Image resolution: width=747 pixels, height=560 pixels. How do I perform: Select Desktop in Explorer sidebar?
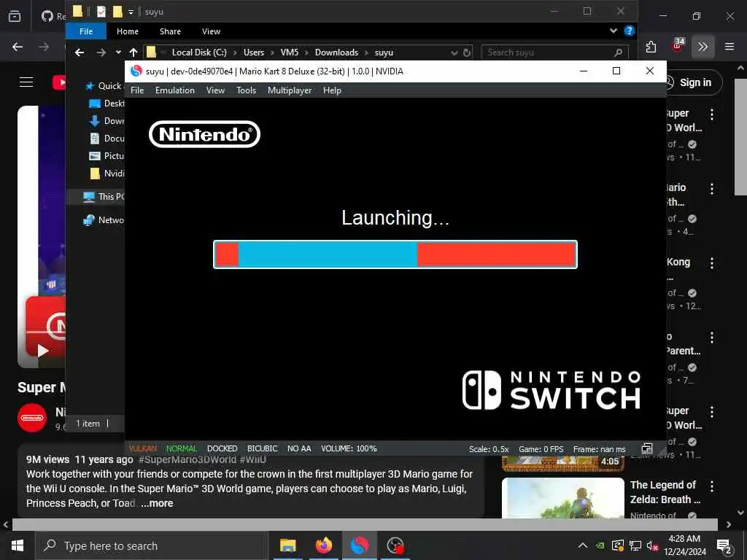(x=107, y=104)
